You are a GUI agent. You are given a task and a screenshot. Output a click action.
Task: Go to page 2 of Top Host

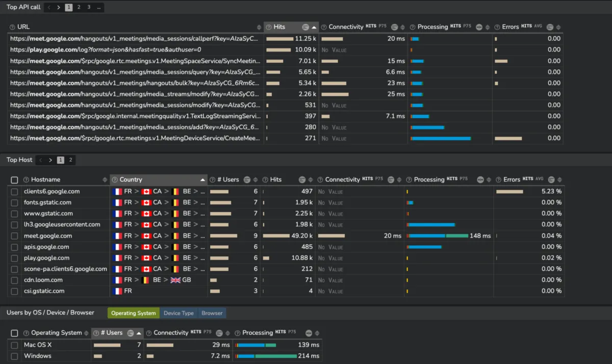tap(71, 160)
